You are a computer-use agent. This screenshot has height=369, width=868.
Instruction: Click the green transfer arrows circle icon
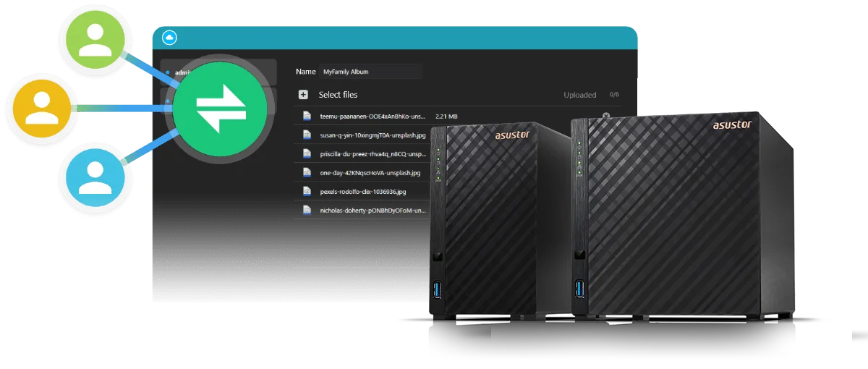coord(221,109)
